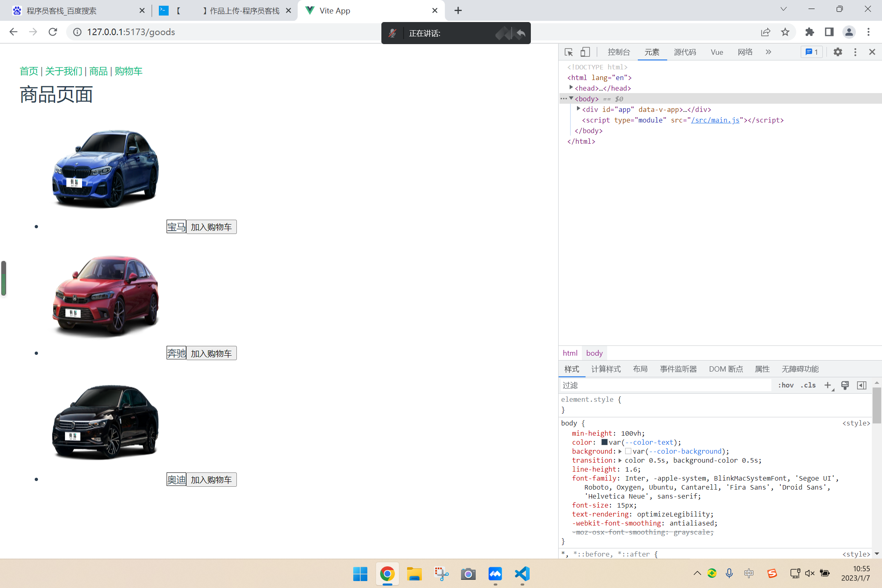Expand the background property value
Screen dimensions: 882x588
point(620,451)
